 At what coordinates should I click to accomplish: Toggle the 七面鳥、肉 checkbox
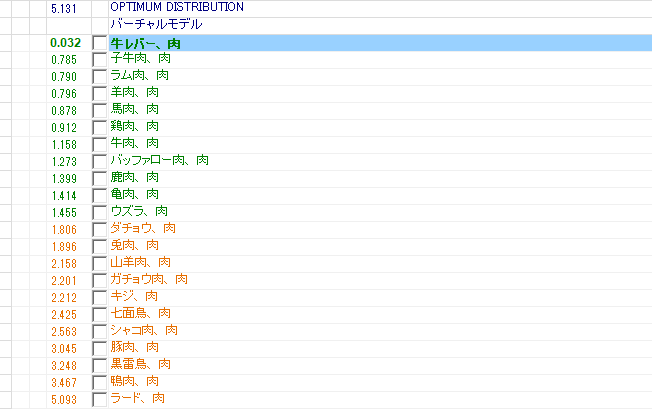(x=99, y=315)
